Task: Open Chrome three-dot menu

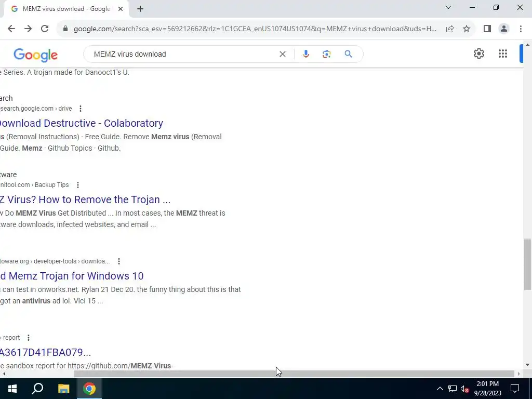Action: (x=521, y=29)
